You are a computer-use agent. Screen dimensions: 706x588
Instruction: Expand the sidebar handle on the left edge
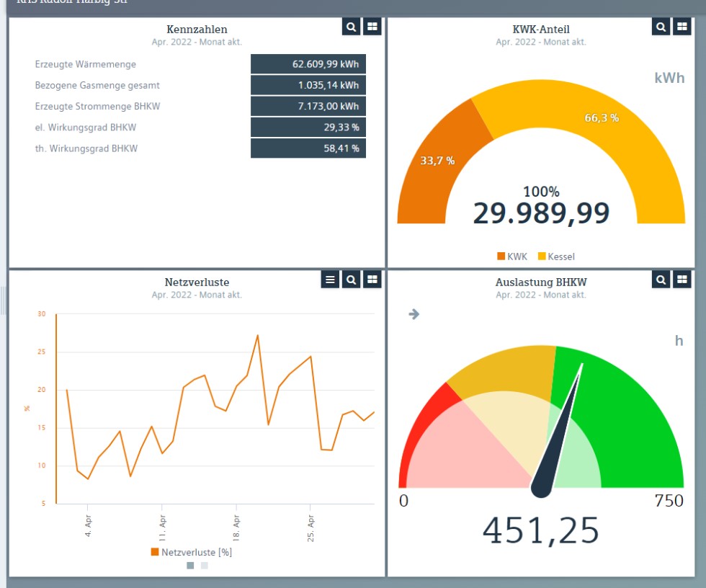coord(3,300)
